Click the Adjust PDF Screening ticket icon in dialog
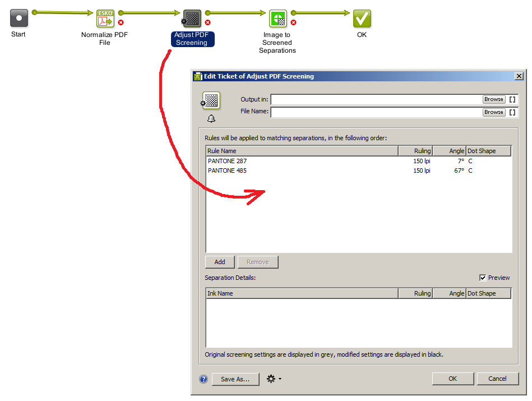 (211, 100)
